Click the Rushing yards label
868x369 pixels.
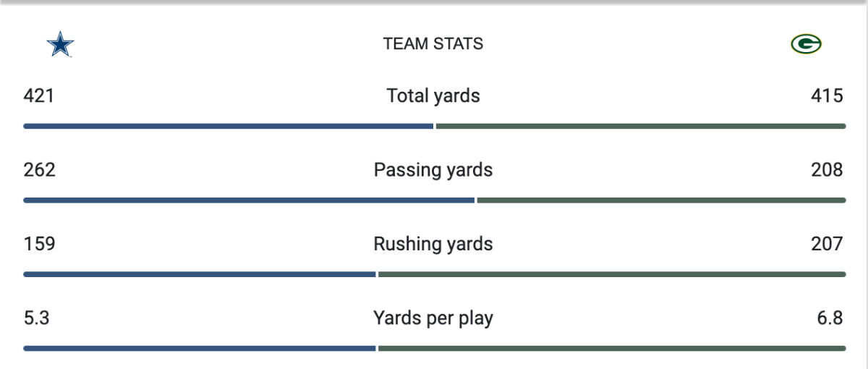(433, 244)
